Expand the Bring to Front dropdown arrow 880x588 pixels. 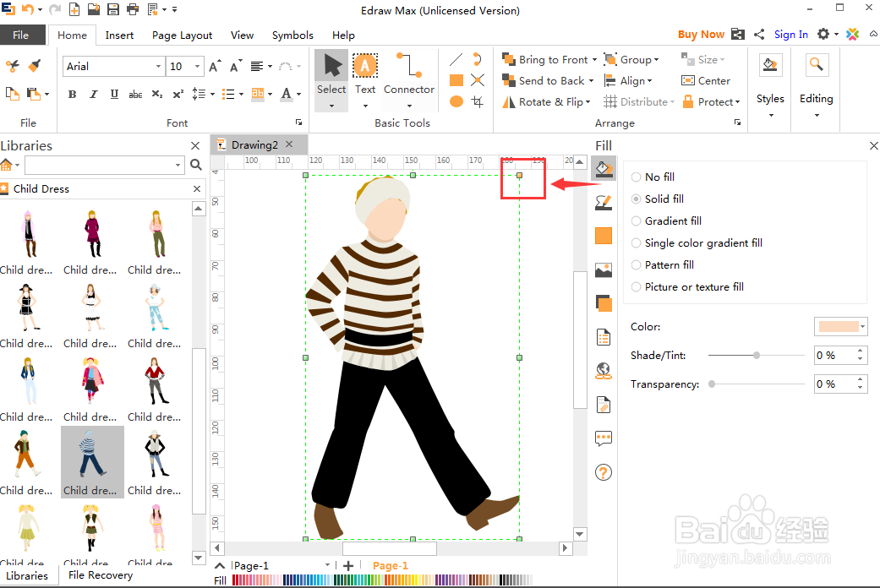coord(594,59)
